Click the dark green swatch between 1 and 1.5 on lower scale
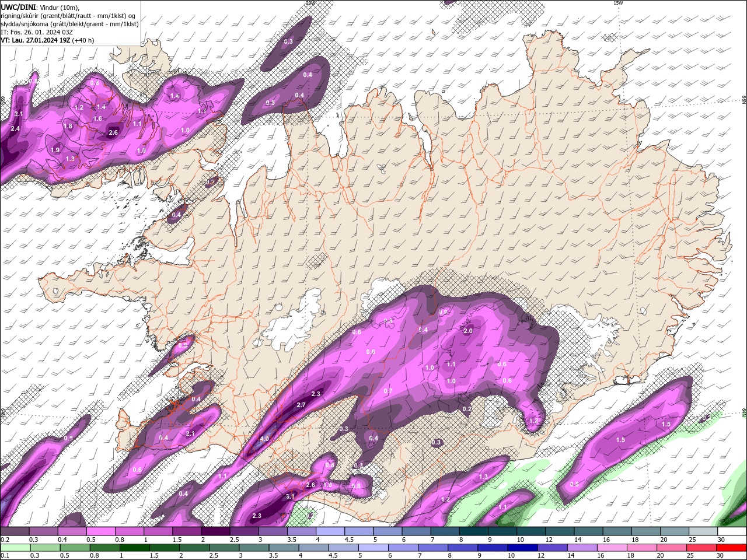Screen dimensions: 747x560 pos(135,547)
